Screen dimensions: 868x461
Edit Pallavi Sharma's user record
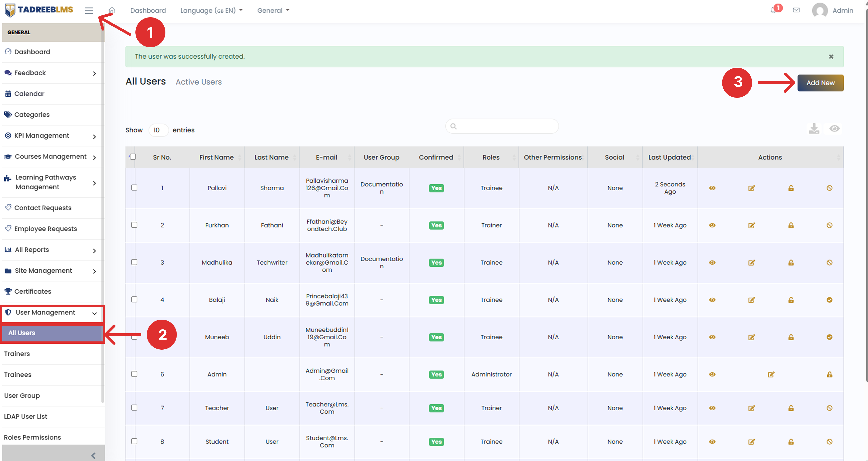click(752, 188)
